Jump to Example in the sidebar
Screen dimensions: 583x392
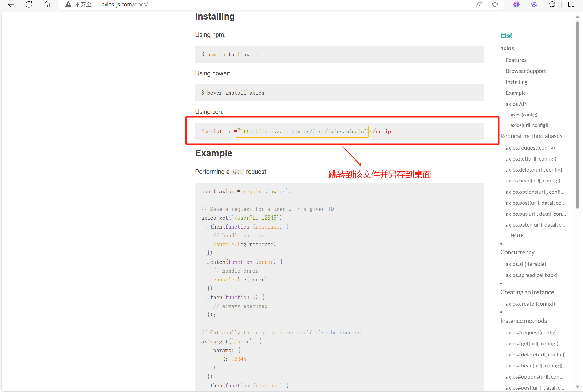pos(516,93)
